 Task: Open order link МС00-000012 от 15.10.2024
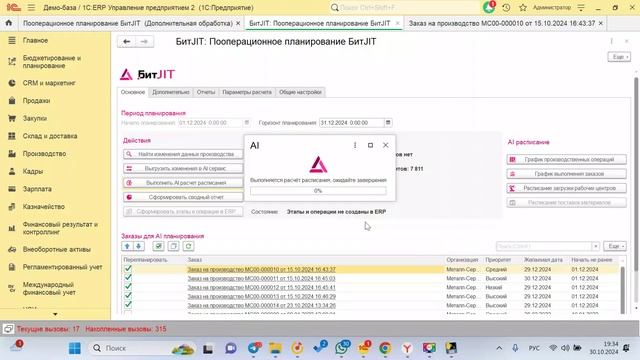point(261,287)
